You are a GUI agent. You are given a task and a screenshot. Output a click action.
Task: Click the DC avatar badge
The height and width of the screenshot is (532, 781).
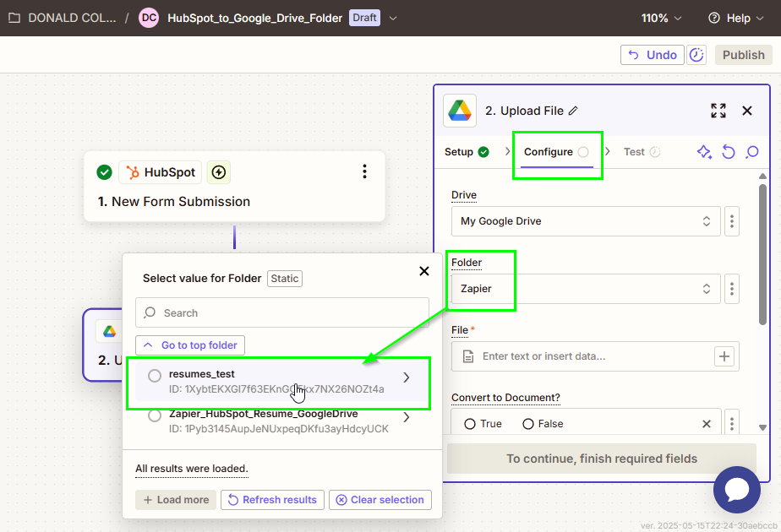[149, 18]
